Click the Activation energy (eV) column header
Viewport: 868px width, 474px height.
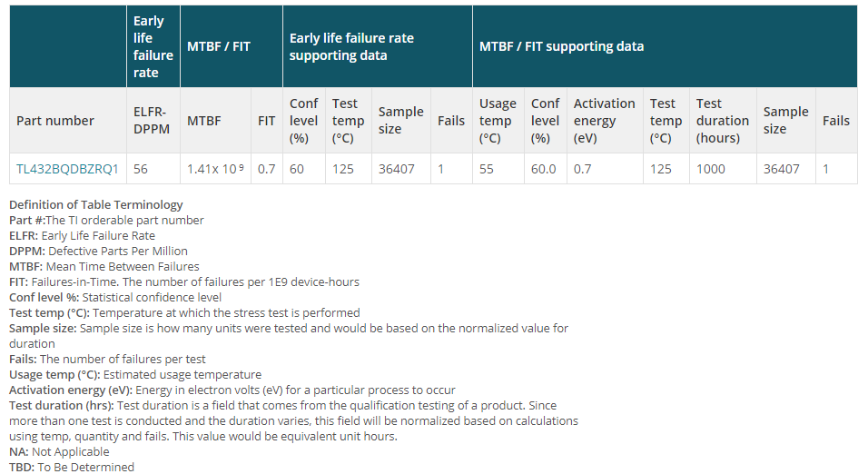pyautogui.click(x=605, y=120)
